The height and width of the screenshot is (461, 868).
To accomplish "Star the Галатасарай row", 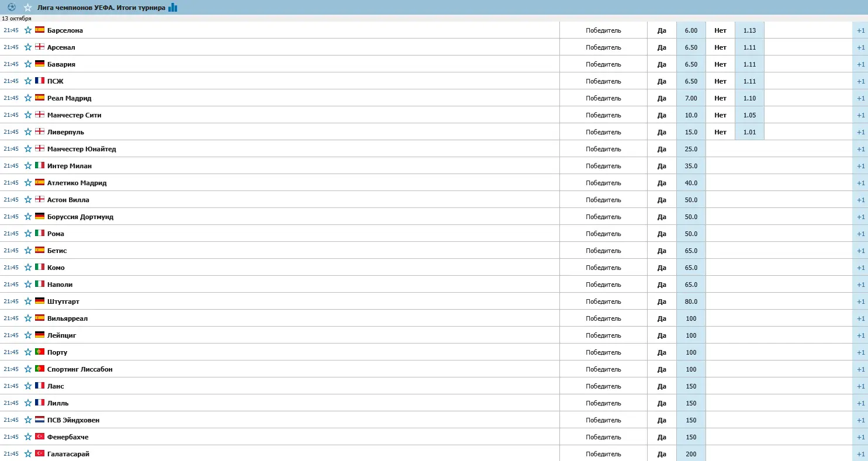I will point(27,453).
